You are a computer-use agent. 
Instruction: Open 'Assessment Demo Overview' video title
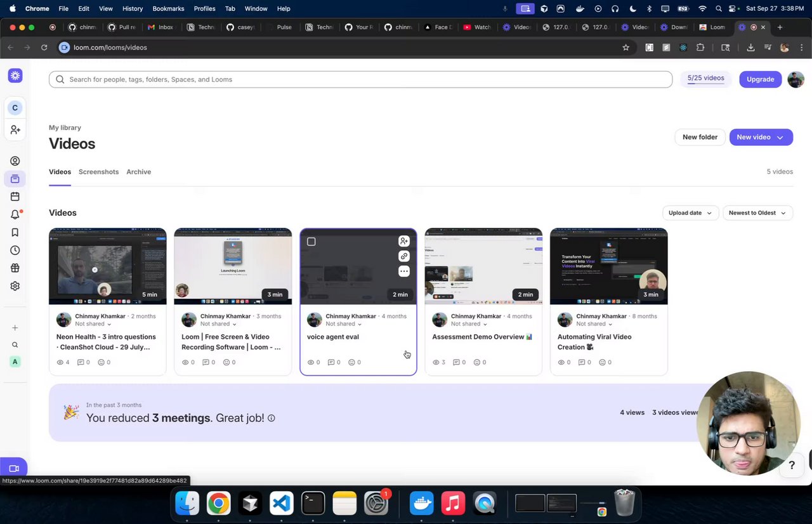(482, 337)
